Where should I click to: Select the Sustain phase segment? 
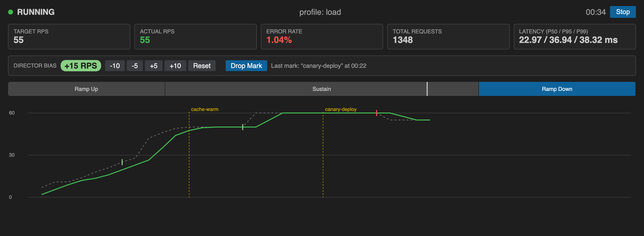pyautogui.click(x=322, y=89)
